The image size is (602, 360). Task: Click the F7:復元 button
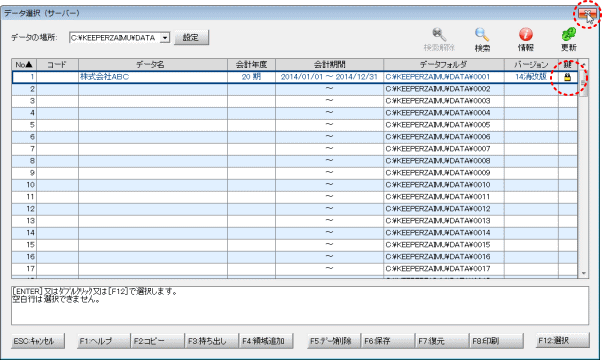click(x=442, y=341)
